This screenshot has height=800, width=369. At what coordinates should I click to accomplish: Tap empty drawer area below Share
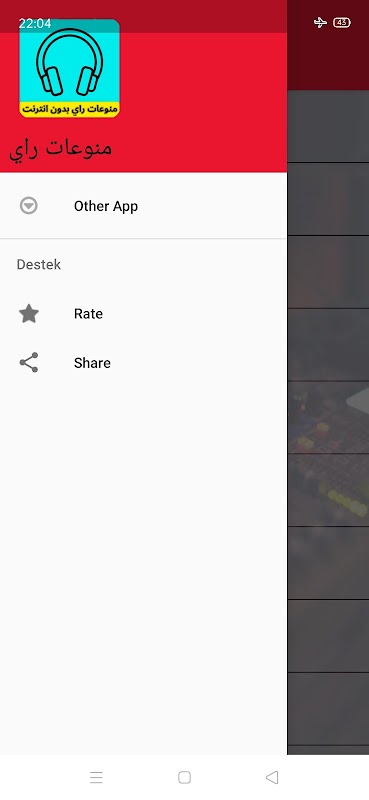pyautogui.click(x=143, y=561)
